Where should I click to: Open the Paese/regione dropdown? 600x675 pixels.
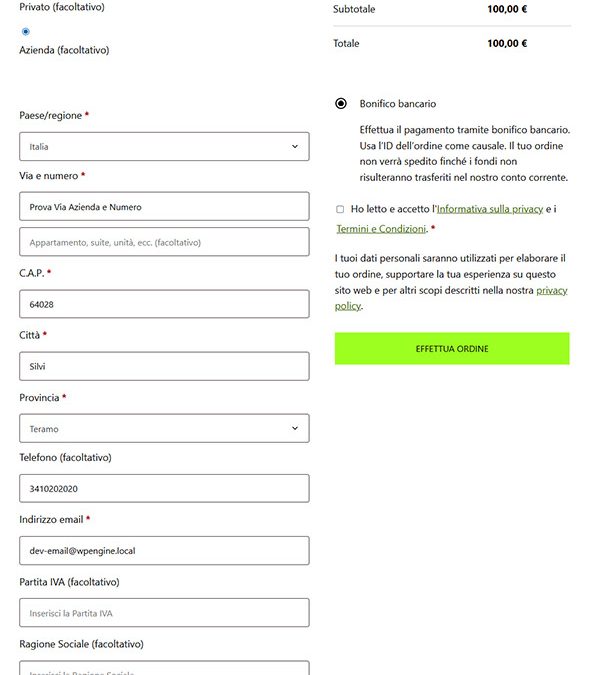164,147
